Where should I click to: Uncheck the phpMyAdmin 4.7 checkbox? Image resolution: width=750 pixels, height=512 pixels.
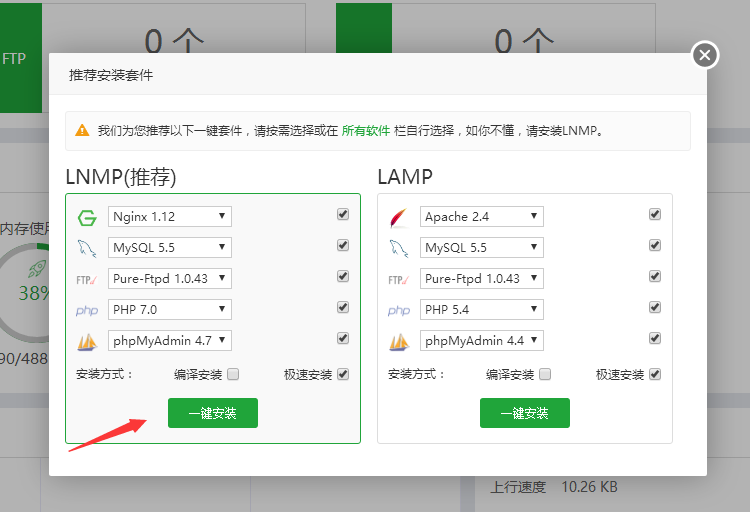point(342,338)
